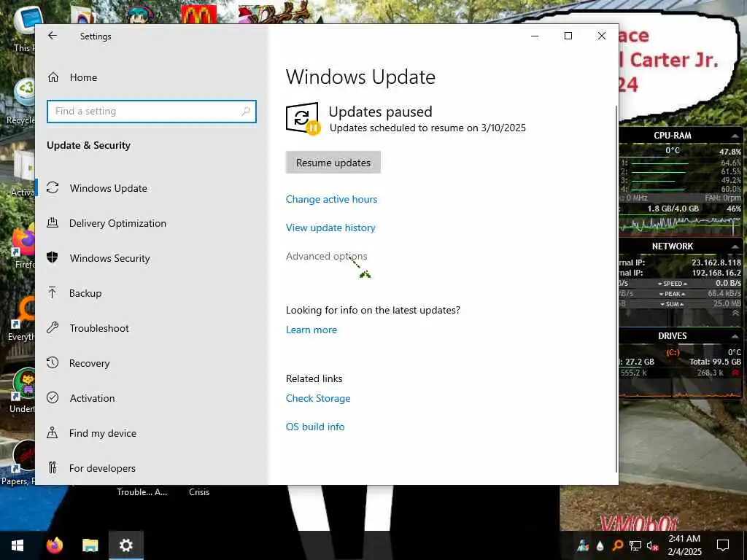
Task: Click the Windows Update icon in sidebar
Action: click(53, 187)
